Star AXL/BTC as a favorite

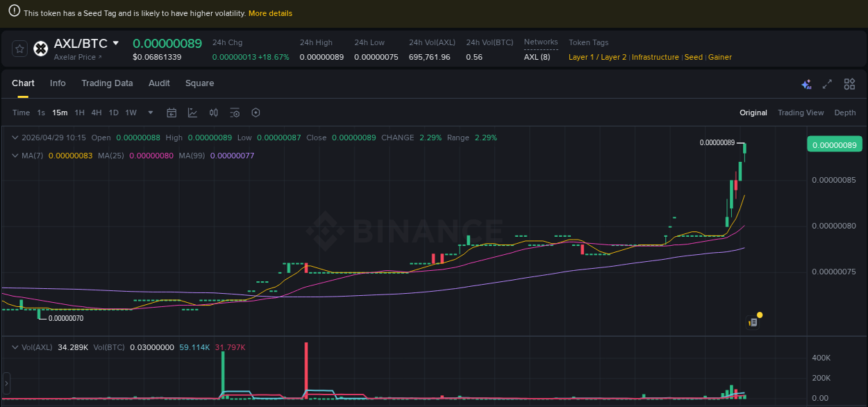(x=19, y=48)
